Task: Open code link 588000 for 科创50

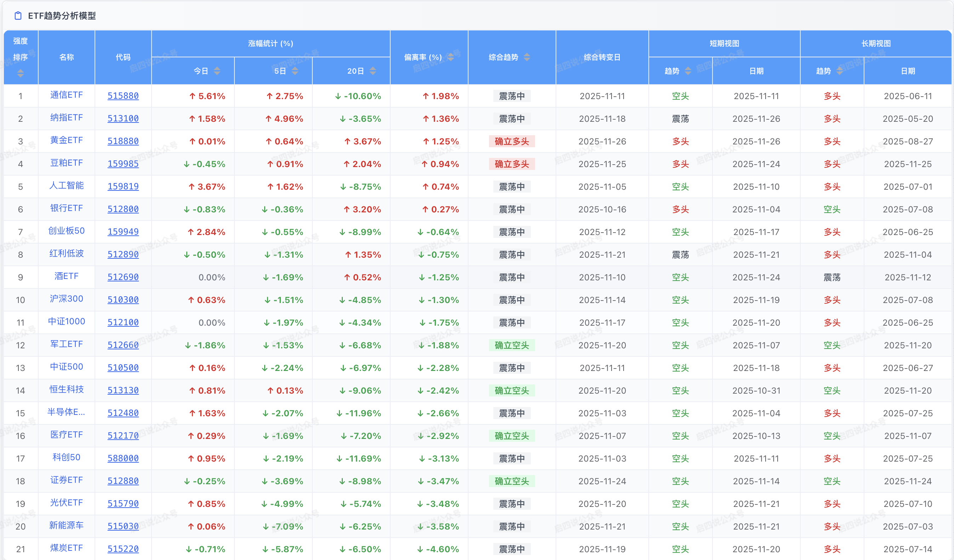Action: coord(123,458)
